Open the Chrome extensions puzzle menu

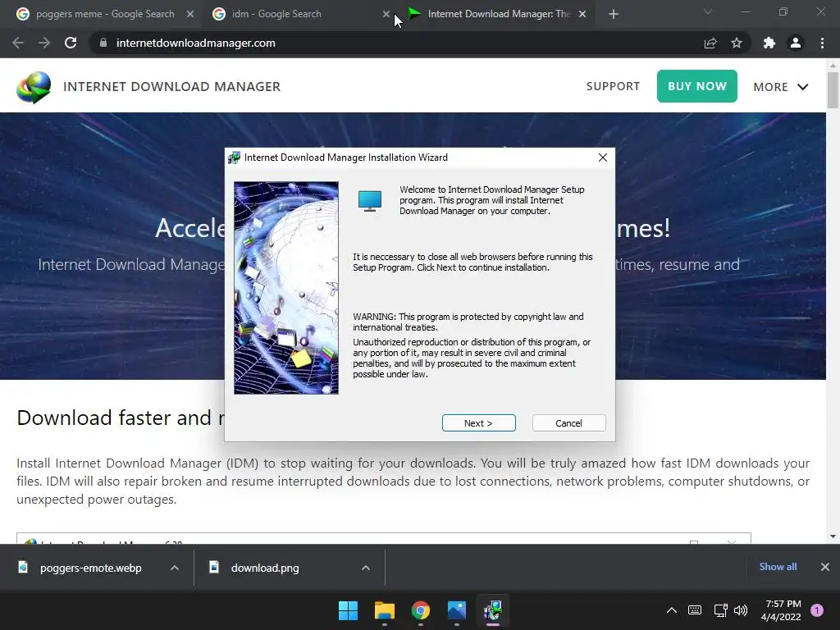coord(769,43)
